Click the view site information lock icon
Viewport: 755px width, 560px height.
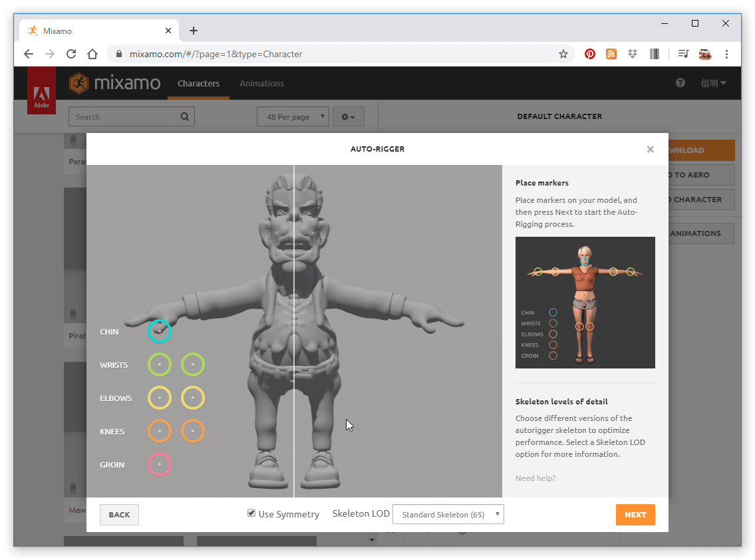pos(119,54)
